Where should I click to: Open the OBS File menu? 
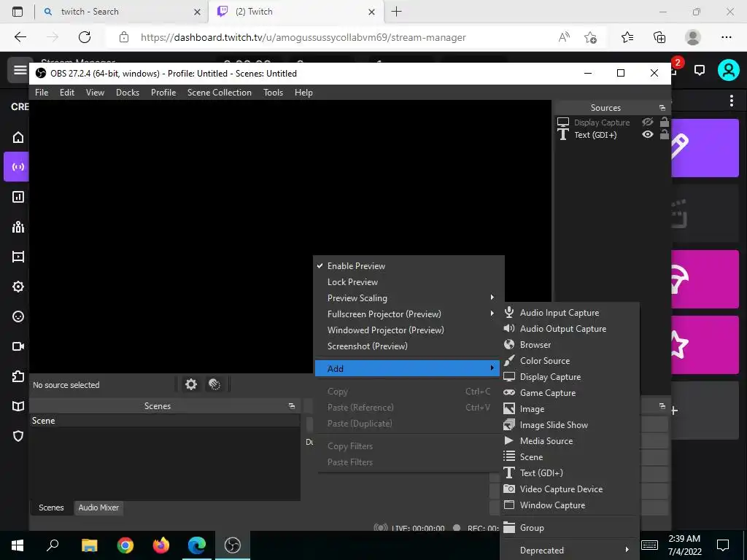point(42,93)
